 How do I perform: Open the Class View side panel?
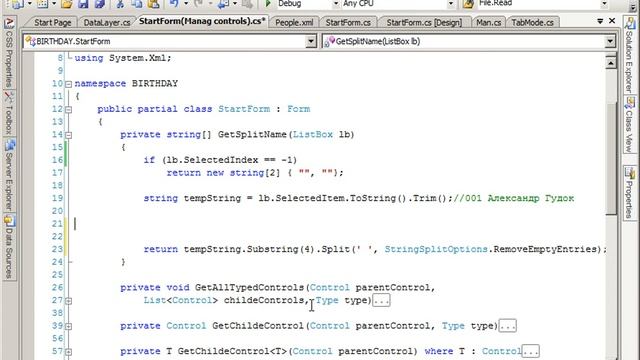629,124
